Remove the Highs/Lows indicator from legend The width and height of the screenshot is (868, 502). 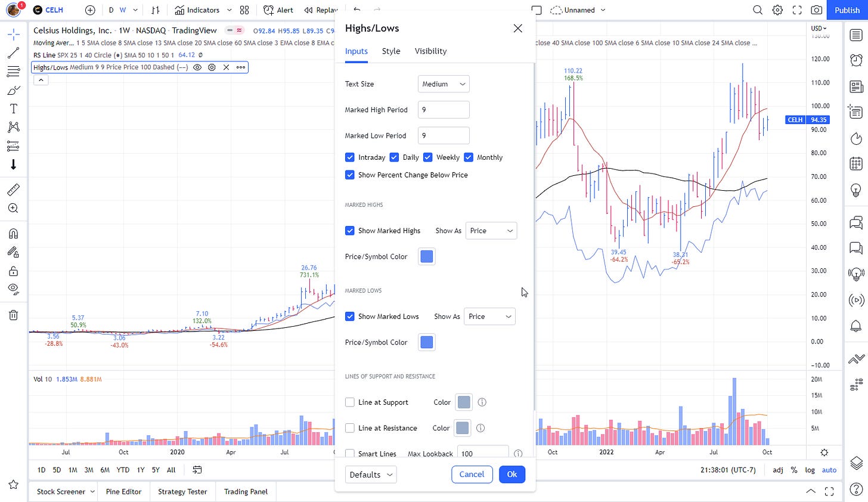coord(226,67)
